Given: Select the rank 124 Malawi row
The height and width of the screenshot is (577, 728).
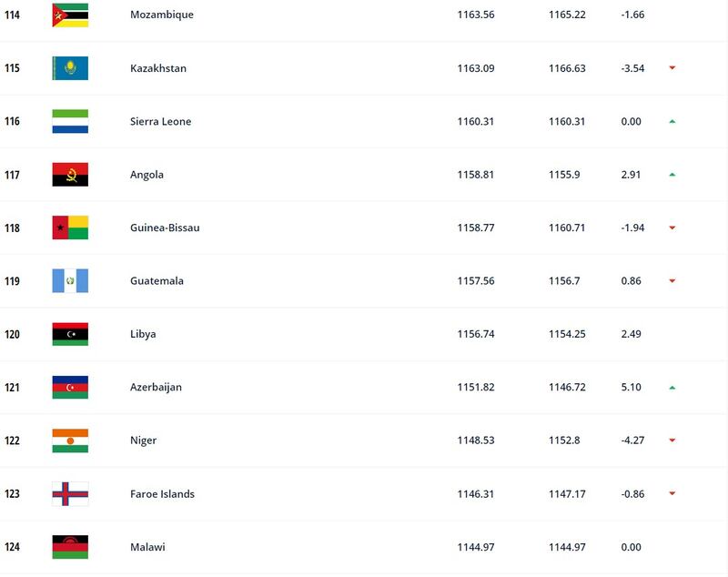Looking at the screenshot, I should click(x=364, y=547).
